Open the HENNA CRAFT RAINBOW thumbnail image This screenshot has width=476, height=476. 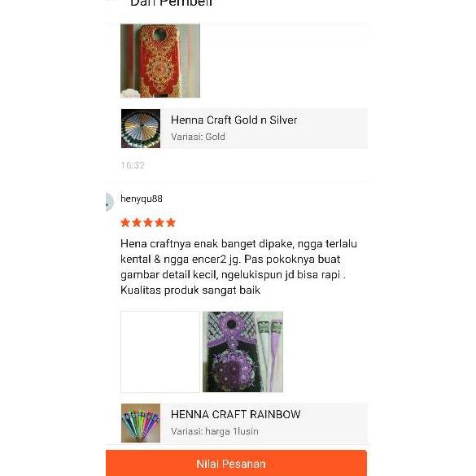coord(141,423)
